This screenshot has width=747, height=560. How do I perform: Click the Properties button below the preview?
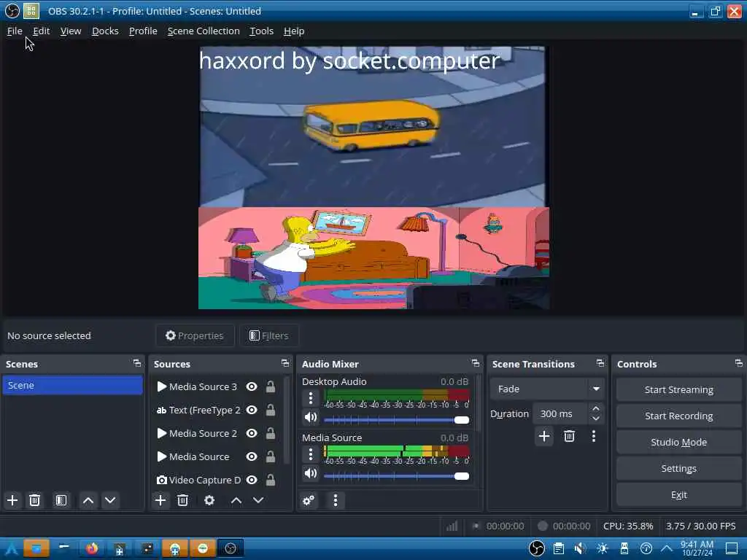[195, 335]
